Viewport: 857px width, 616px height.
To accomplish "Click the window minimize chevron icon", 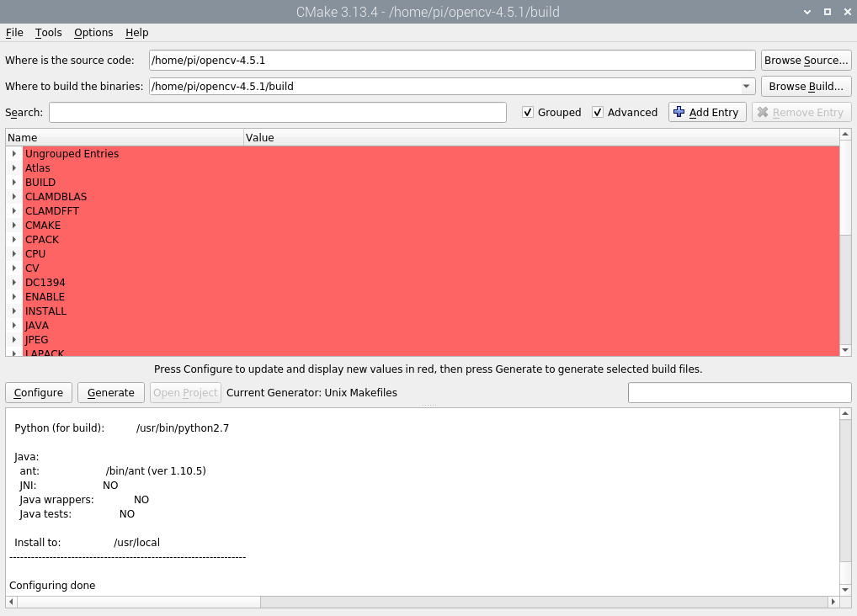I will pos(807,12).
